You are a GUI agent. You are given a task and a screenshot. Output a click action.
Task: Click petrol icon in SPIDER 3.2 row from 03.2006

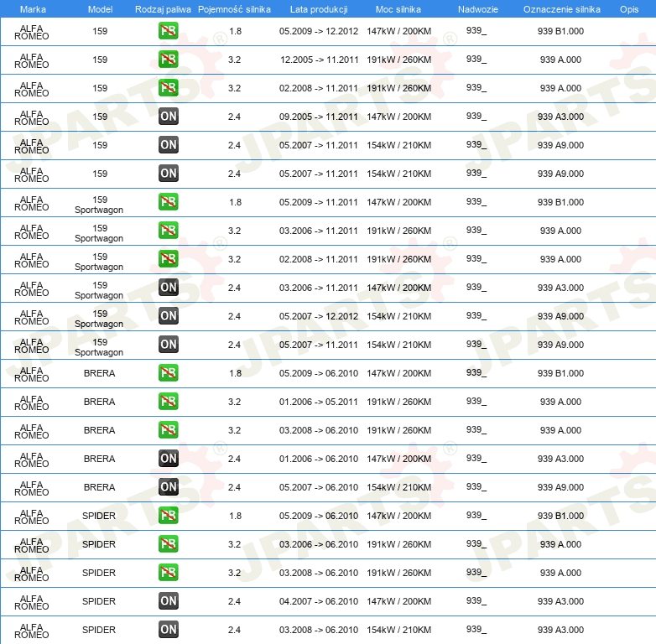(x=168, y=544)
